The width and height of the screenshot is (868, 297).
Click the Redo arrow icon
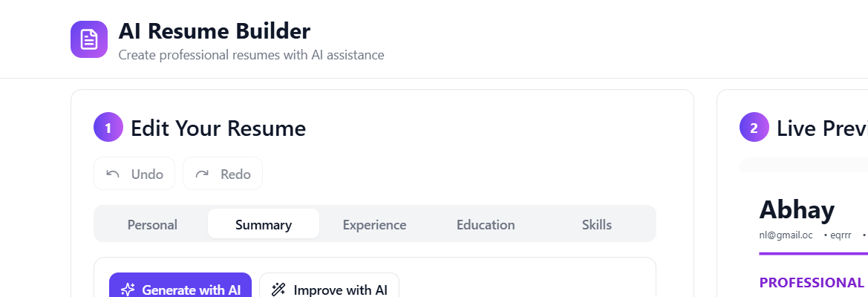click(202, 174)
